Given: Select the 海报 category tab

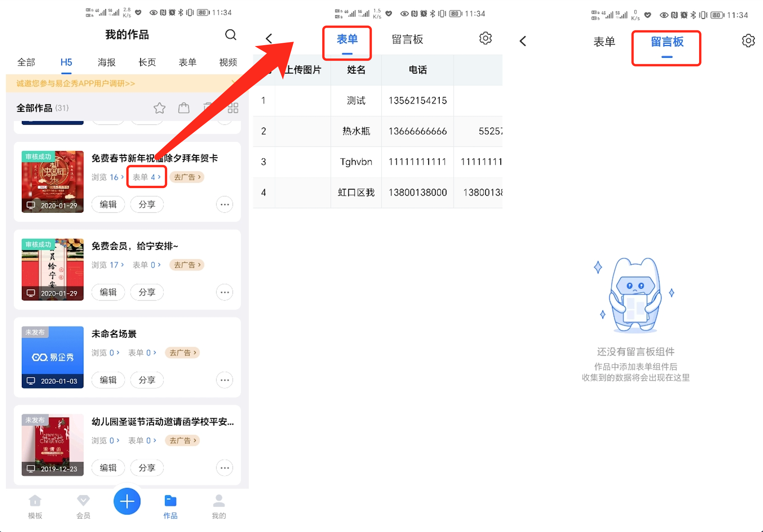Looking at the screenshot, I should [x=106, y=62].
